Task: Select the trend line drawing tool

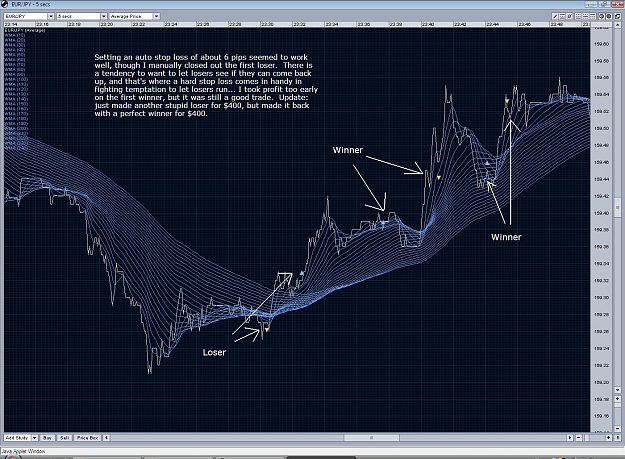Action: pos(555,16)
